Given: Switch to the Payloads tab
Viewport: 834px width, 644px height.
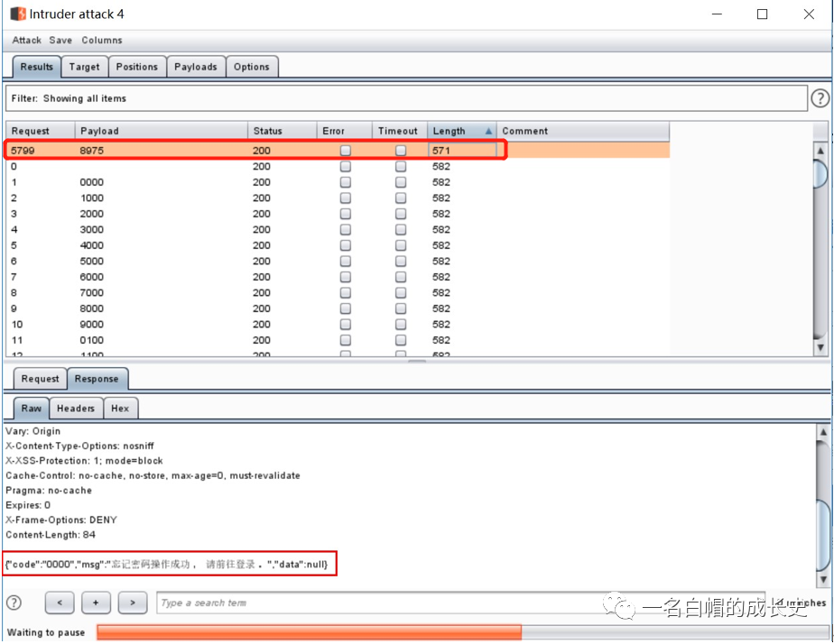Looking at the screenshot, I should pos(196,67).
